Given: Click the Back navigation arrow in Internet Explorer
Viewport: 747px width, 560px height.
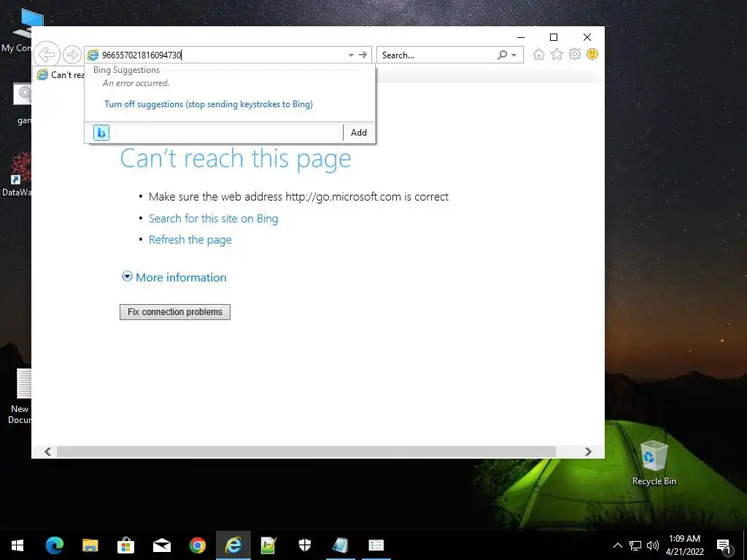Looking at the screenshot, I should pyautogui.click(x=47, y=54).
